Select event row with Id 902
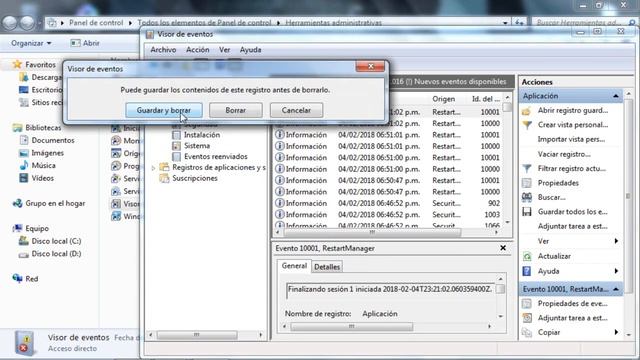This screenshot has width=640, height=360. [x=388, y=203]
